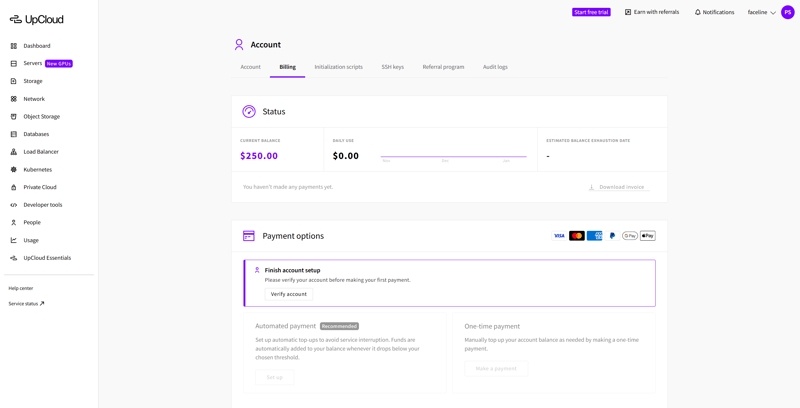Click the Status gauge icon
This screenshot has width=800, height=408.
click(249, 112)
